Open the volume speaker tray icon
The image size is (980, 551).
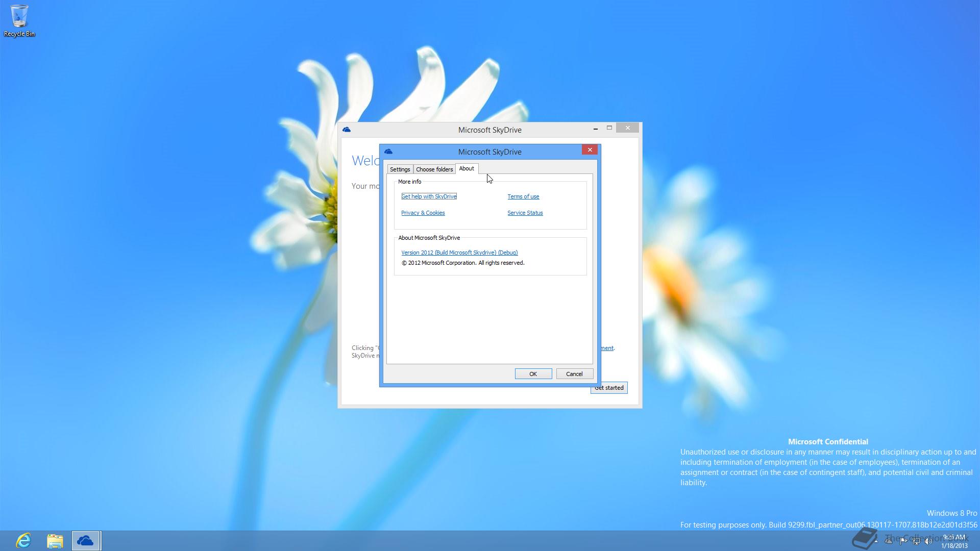[928, 541]
